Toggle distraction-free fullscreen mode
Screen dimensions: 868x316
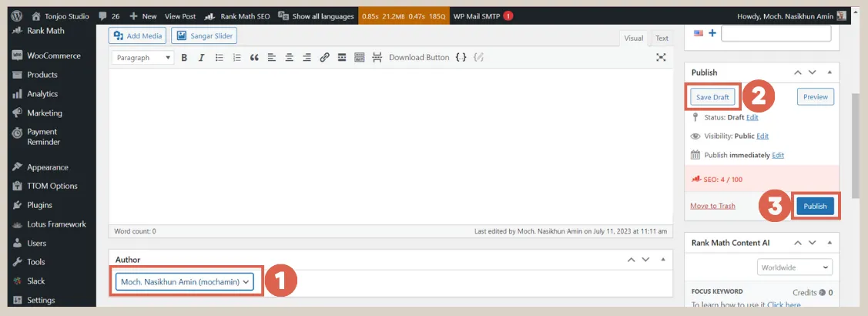tap(661, 57)
